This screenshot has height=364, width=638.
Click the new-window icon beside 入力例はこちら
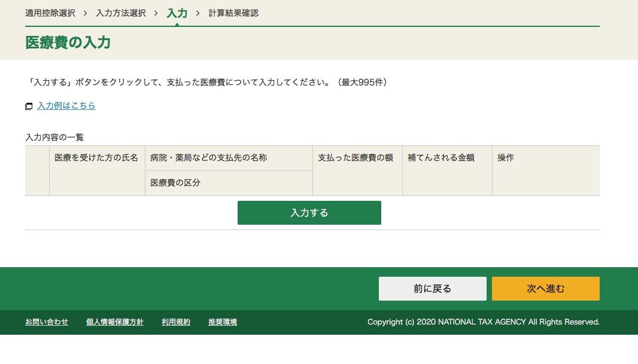click(29, 106)
